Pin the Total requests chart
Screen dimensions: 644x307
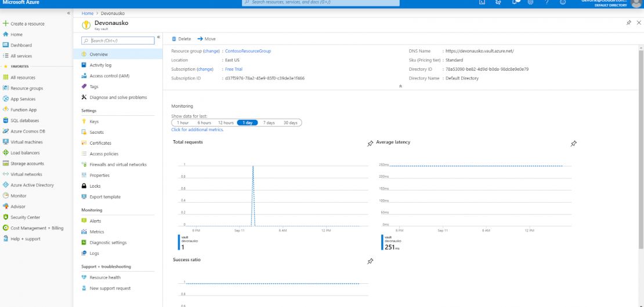coord(370,144)
